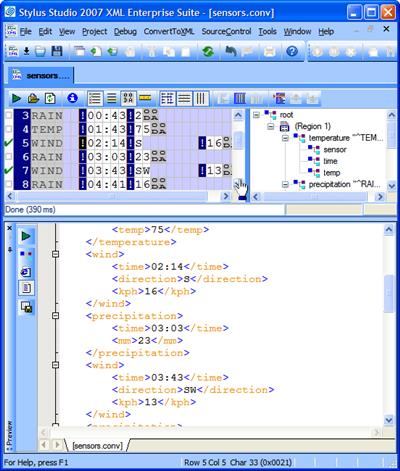Viewport: 400px width, 471px height.
Task: Toggle the plain lines view icon
Action: tap(112, 98)
